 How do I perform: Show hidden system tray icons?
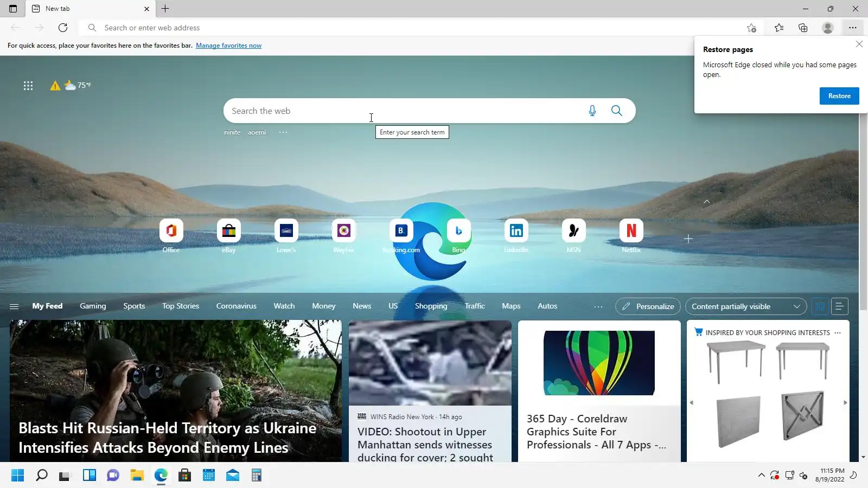click(x=762, y=476)
